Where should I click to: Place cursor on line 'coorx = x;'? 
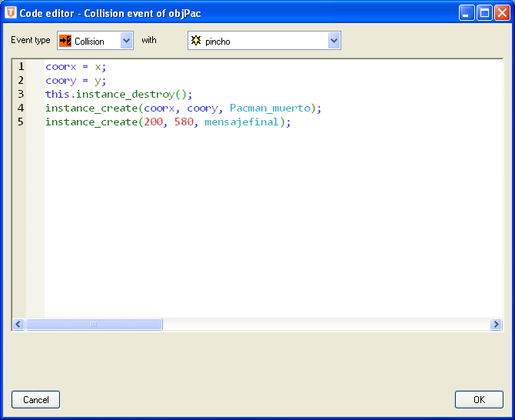click(x=75, y=67)
